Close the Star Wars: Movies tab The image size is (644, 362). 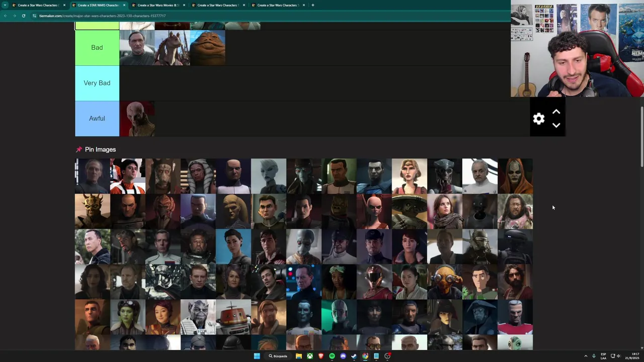(184, 5)
